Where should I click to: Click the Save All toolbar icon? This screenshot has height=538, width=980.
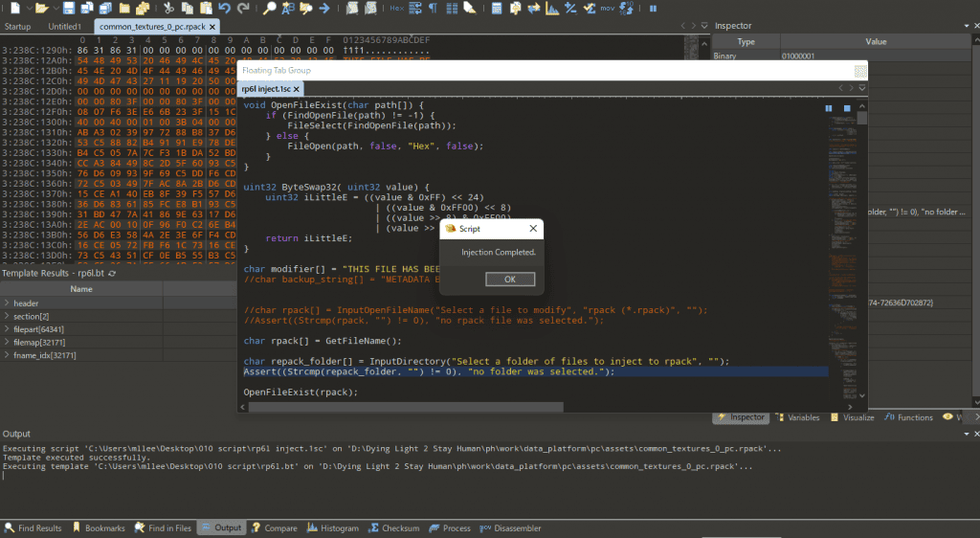click(105, 8)
